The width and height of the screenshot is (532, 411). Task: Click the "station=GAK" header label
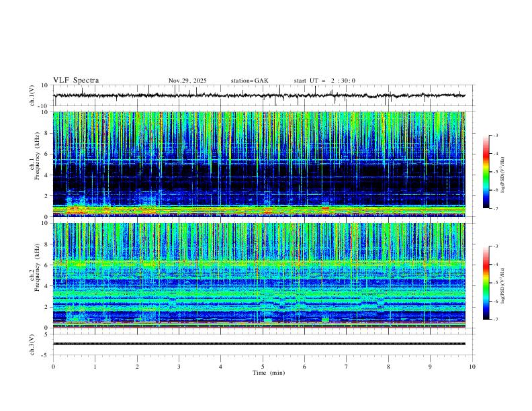(x=249, y=81)
